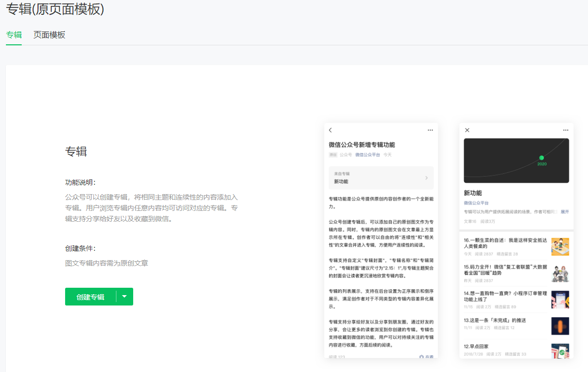Switch to the 专辑 tab
This screenshot has height=372, width=588.
14,35
